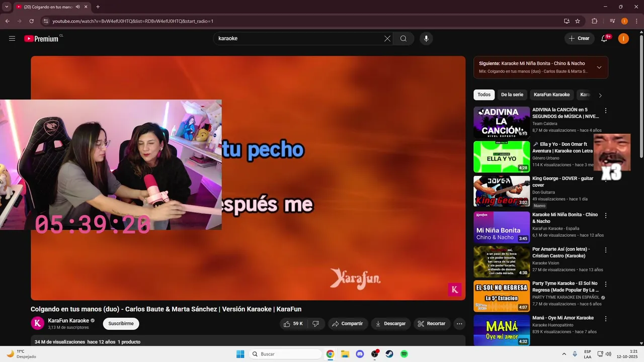Screen dimensions: 644x362
Task: Open Party Tyme El Sol No Regresa title
Action: (565, 287)
